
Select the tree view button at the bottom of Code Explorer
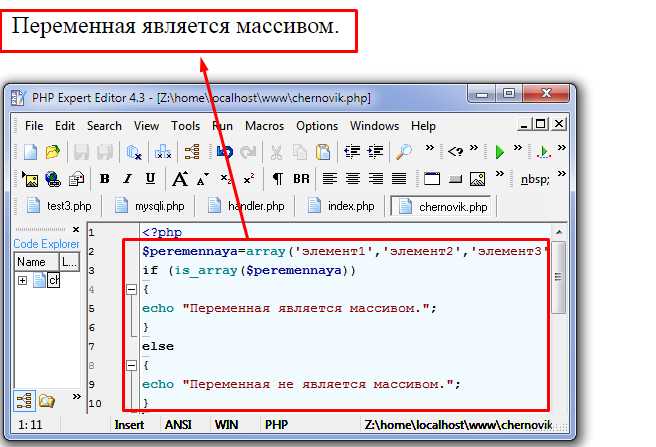point(24,401)
